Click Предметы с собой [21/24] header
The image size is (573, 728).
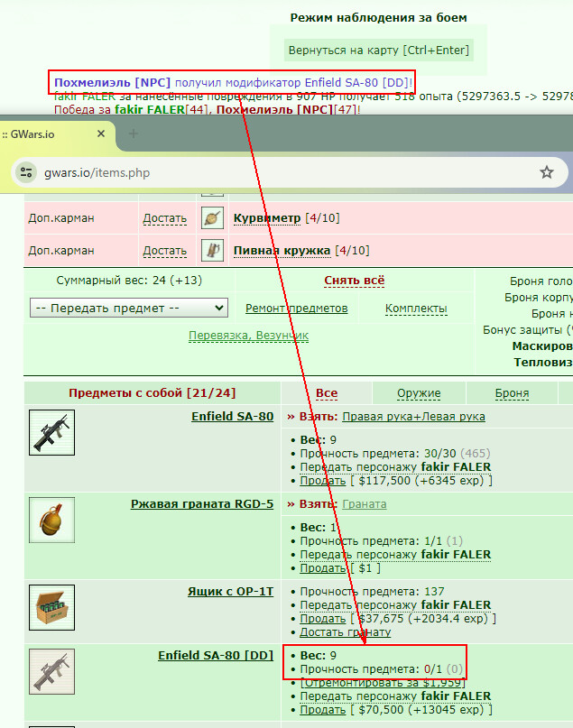(152, 393)
